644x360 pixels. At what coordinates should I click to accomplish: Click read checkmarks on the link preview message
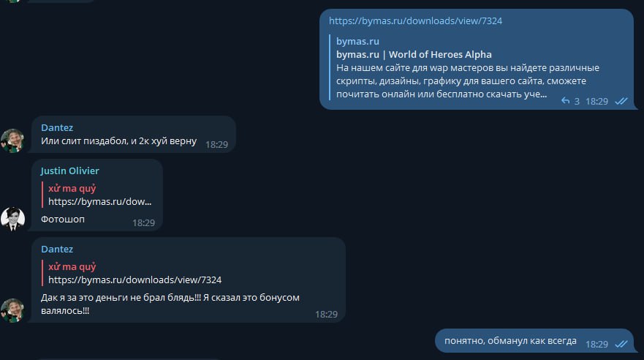tap(621, 101)
